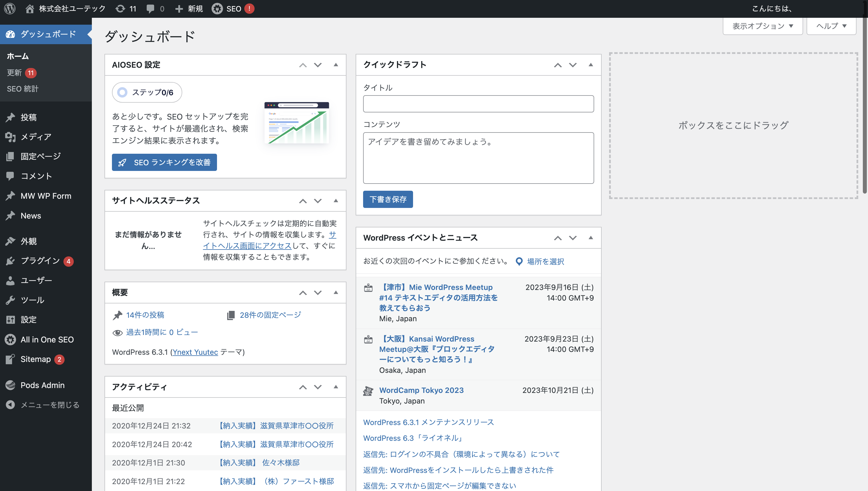Open the WordPress logo menu

tap(10, 9)
